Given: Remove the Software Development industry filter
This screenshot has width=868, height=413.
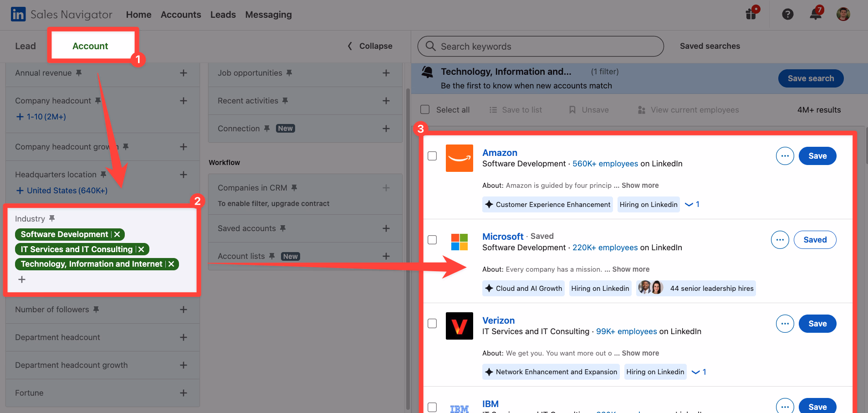Looking at the screenshot, I should pos(117,234).
